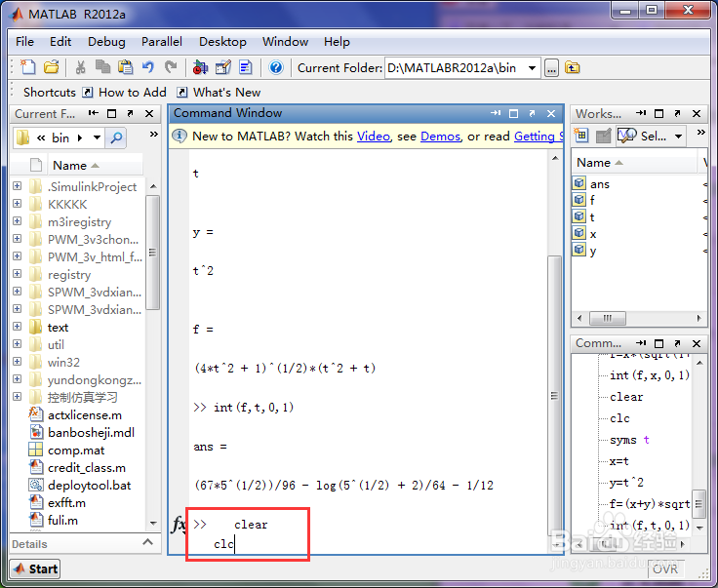
Task: Go up one folder level icon
Action: pos(573,67)
